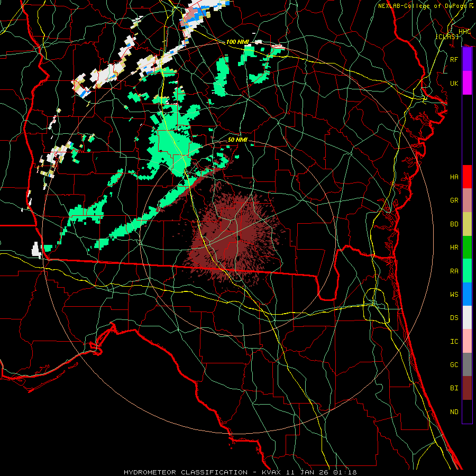Select the GC legend label
Image resolution: width=476 pixels, height=476 pixels.
pos(454,365)
